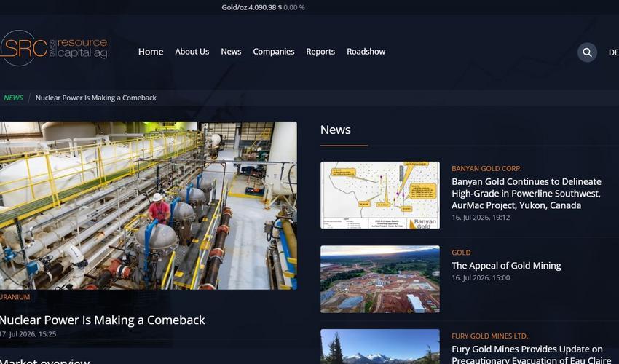Click date 17. Jul 2026, 15:25
This screenshot has height=364, width=619.
(28, 334)
